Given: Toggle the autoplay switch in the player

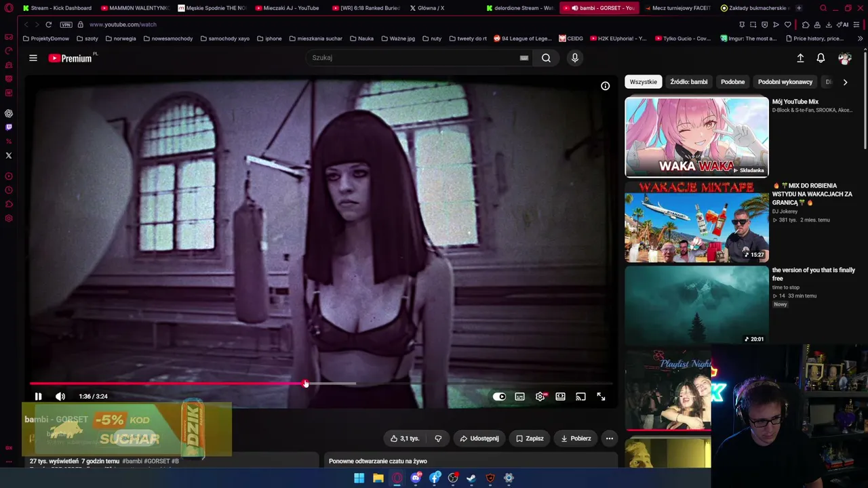Looking at the screenshot, I should (x=499, y=396).
